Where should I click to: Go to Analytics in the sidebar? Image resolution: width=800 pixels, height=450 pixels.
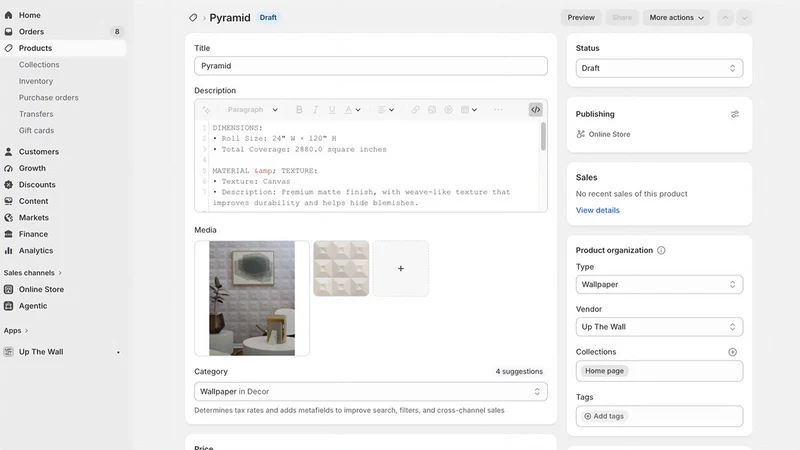click(x=36, y=251)
